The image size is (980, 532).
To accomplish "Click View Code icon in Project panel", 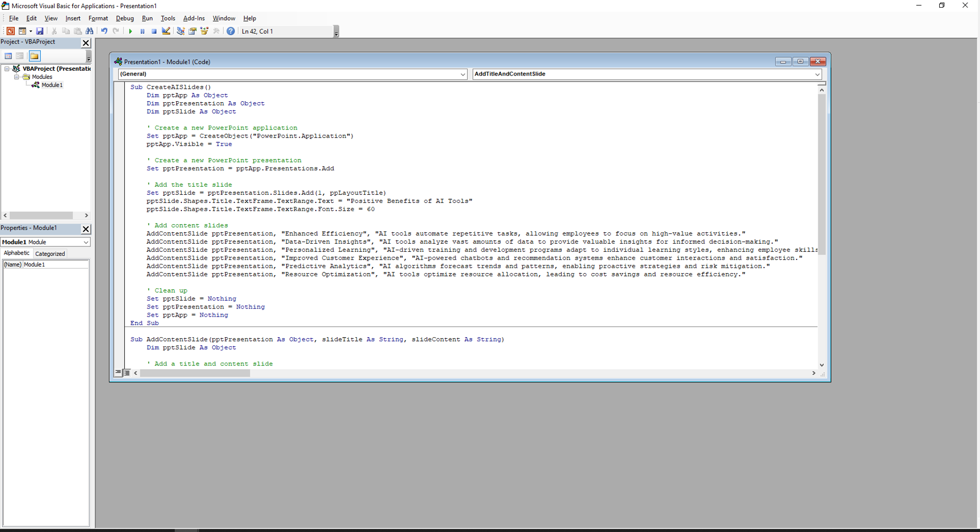I will click(8, 56).
